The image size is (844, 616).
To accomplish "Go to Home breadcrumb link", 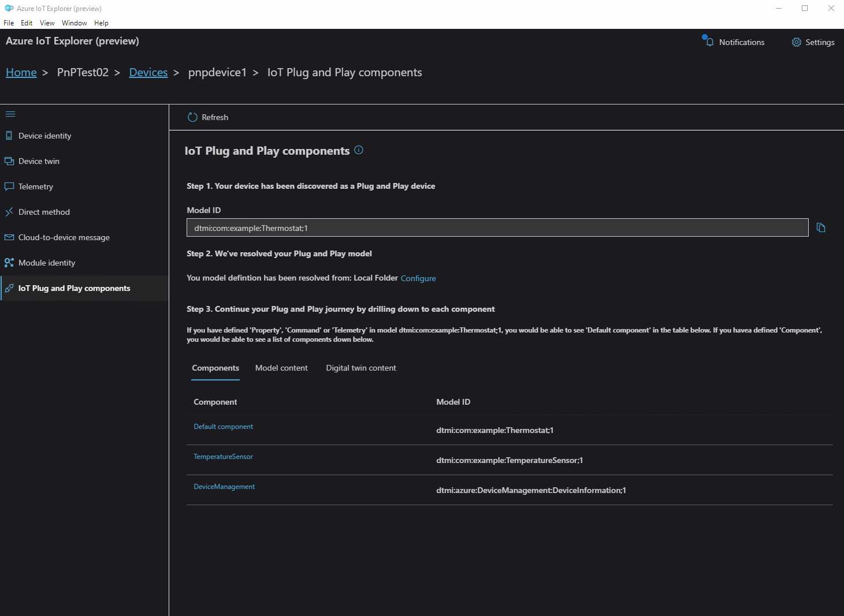I will coord(21,72).
